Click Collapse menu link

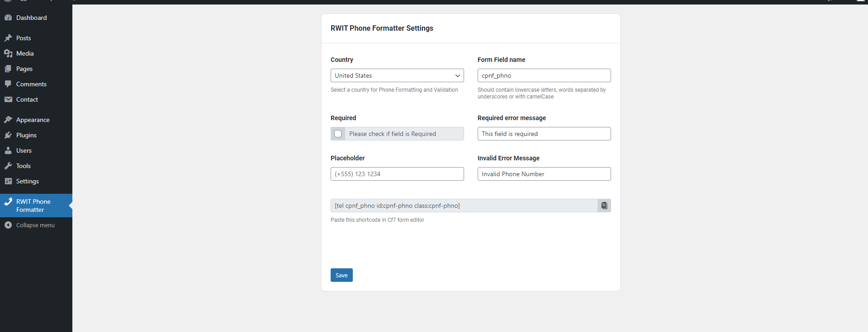[35, 225]
